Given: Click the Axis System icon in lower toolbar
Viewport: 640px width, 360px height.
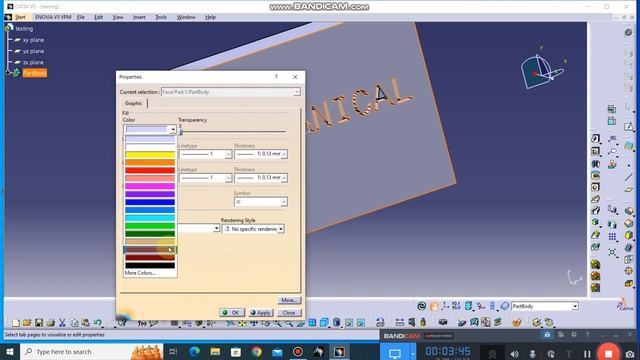Looking at the screenshot, I should pyautogui.click(x=445, y=306).
